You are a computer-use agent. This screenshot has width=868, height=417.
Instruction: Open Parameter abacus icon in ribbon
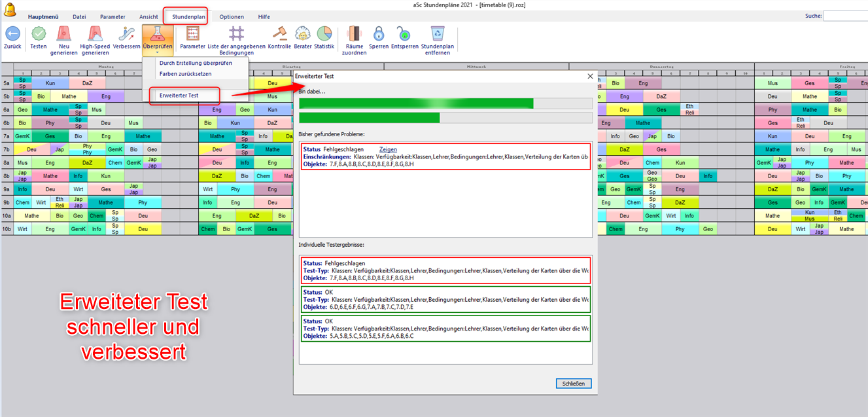192,33
